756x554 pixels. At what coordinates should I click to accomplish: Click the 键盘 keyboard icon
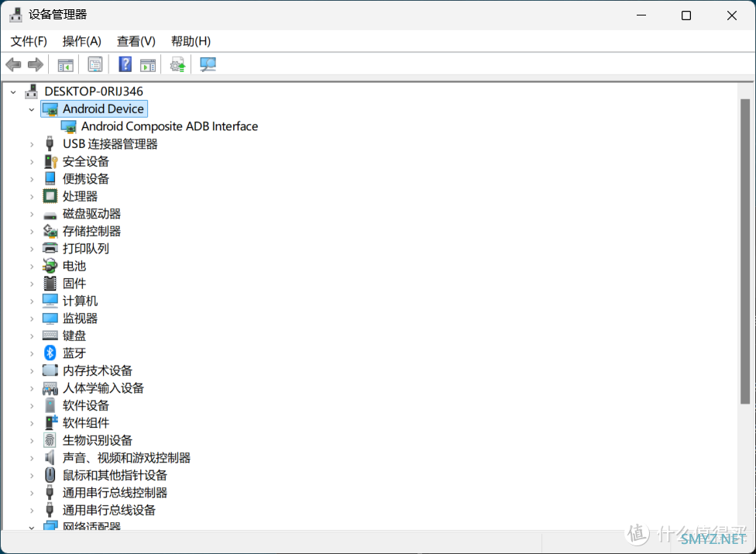(x=50, y=335)
